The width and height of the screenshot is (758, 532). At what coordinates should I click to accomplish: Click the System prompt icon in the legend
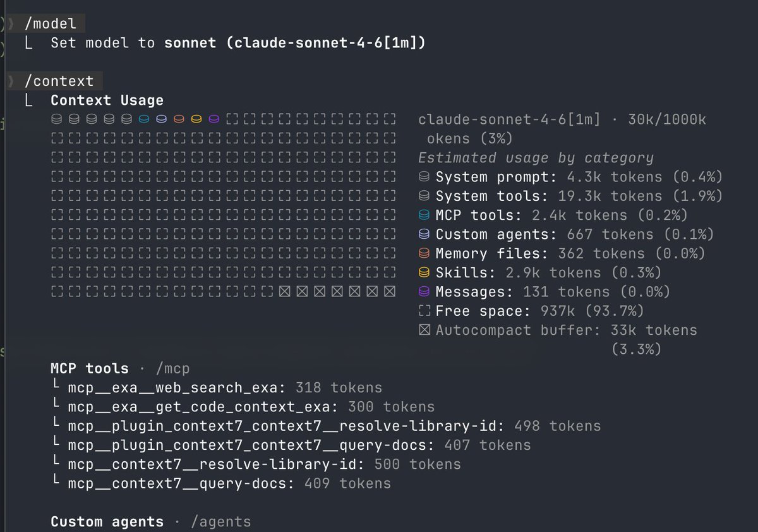(424, 177)
